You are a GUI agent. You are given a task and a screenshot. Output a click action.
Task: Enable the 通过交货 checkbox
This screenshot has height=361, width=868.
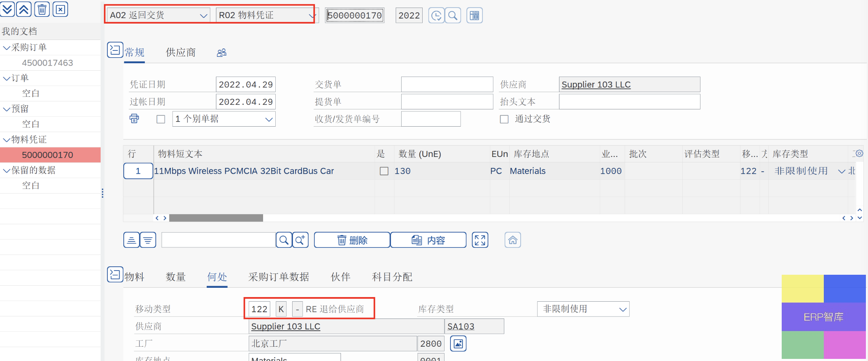click(504, 119)
